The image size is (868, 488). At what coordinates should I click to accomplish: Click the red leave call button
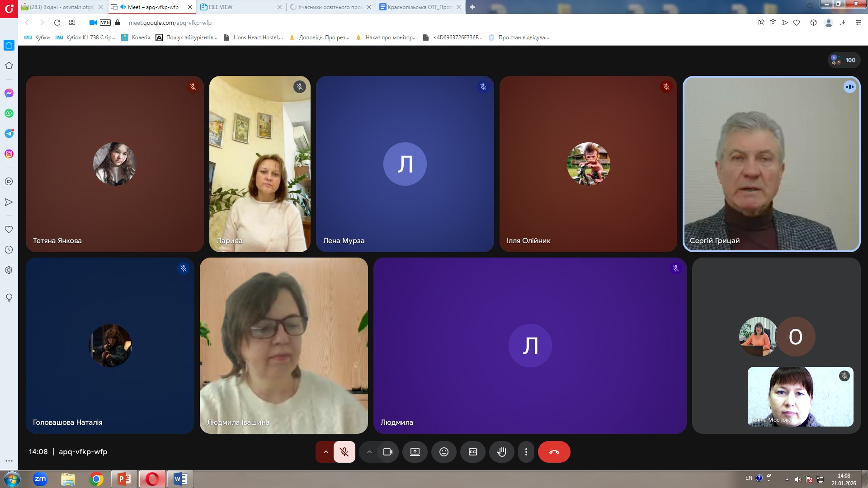[554, 452]
